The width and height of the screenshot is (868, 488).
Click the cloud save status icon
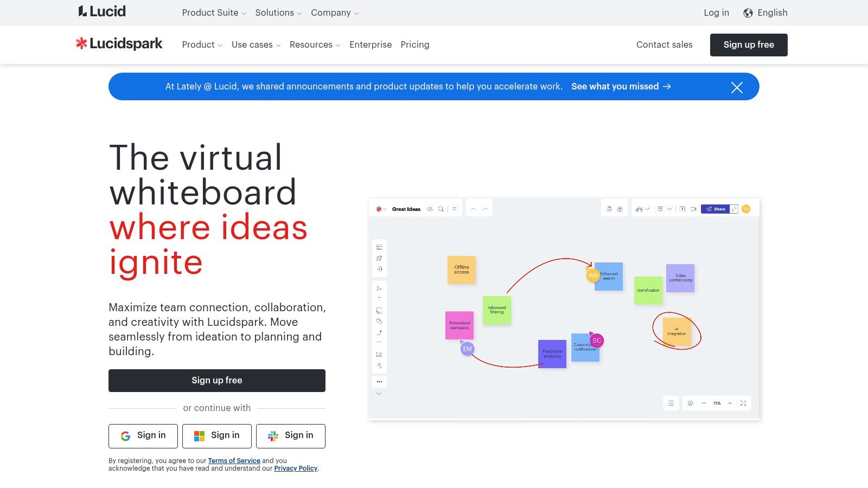430,209
